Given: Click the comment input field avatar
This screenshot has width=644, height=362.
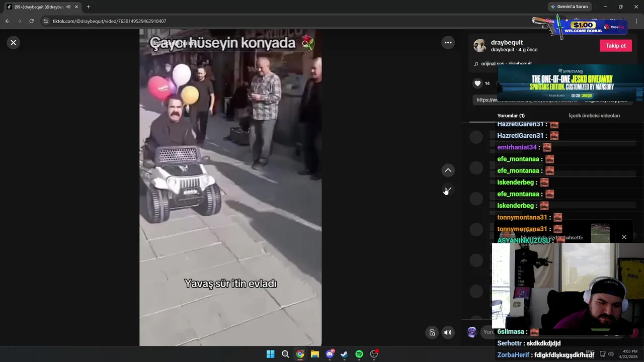Looking at the screenshot, I should coord(472,332).
